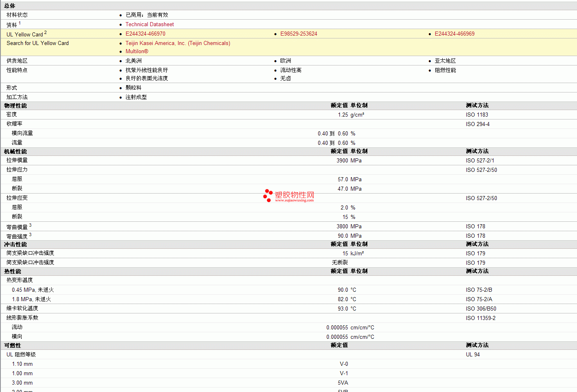This screenshot has height=392, width=577.
Task: Select the 热变形温度 row label
Action: [x=20, y=280]
